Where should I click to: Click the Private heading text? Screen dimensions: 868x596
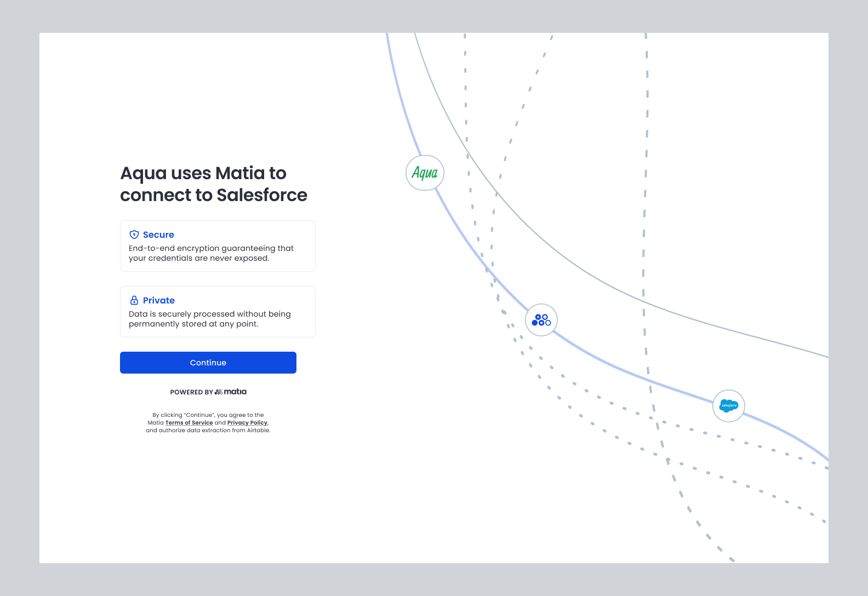159,300
